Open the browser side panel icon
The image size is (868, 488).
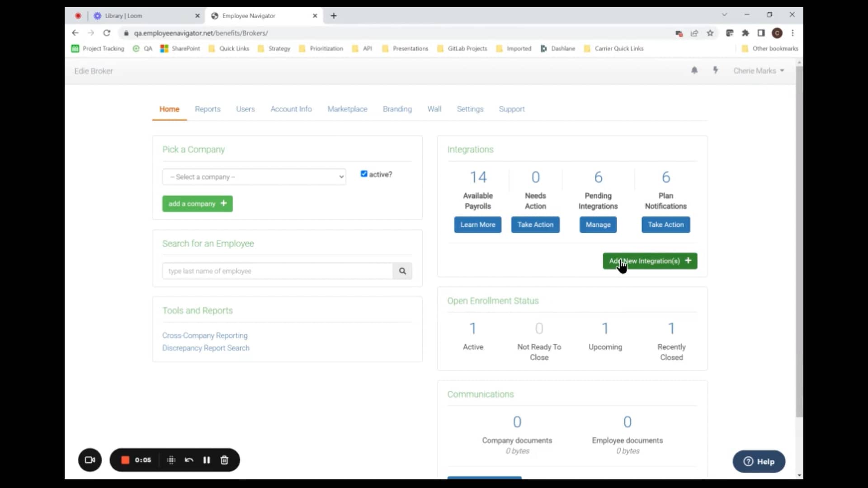coord(761,33)
